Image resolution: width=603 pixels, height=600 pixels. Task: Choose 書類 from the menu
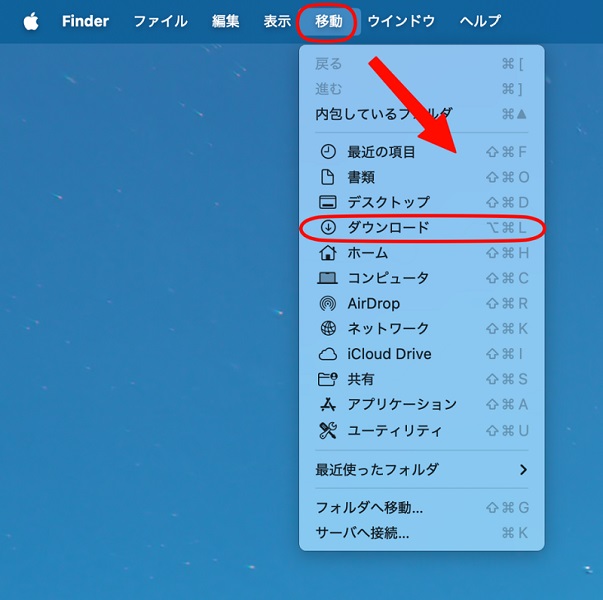[x=421, y=177]
